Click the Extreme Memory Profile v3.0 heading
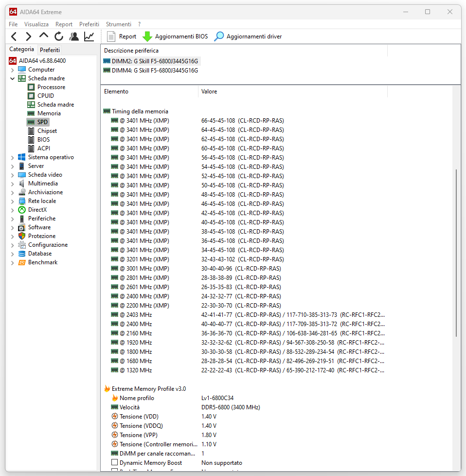Image resolution: width=466 pixels, height=476 pixels. coord(149,389)
